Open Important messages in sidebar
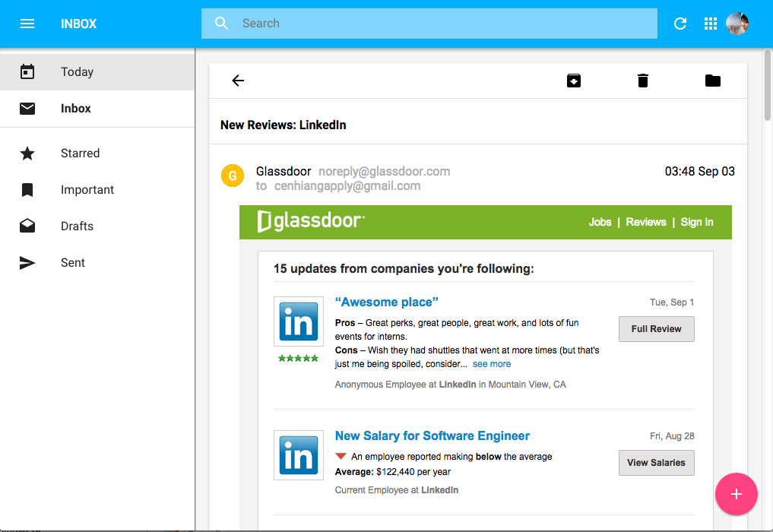 (x=97, y=190)
